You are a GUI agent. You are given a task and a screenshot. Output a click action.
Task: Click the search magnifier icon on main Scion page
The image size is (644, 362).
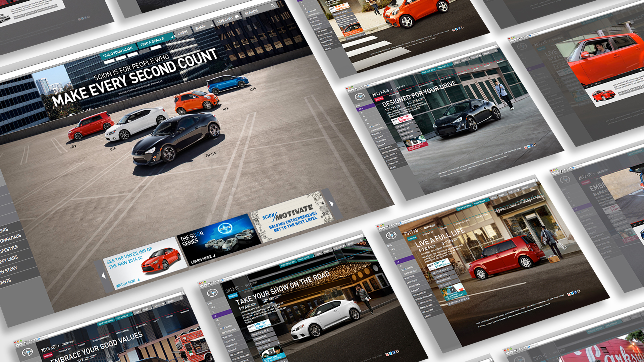click(273, 5)
